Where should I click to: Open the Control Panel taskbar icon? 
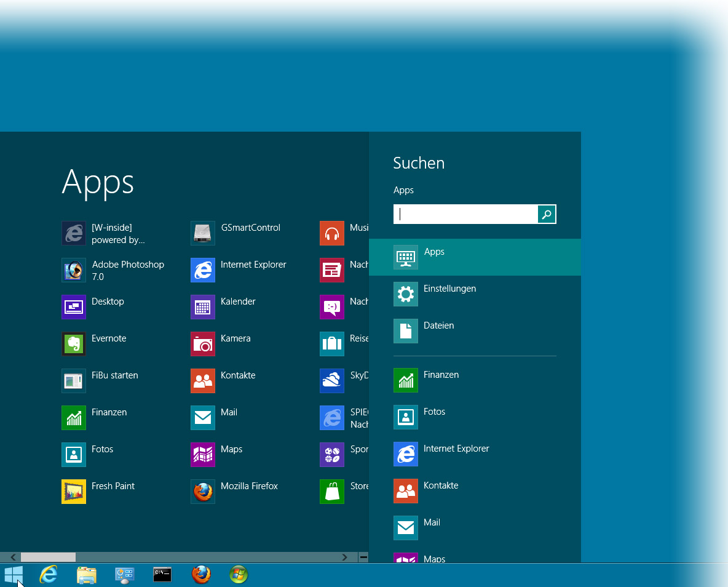click(124, 575)
